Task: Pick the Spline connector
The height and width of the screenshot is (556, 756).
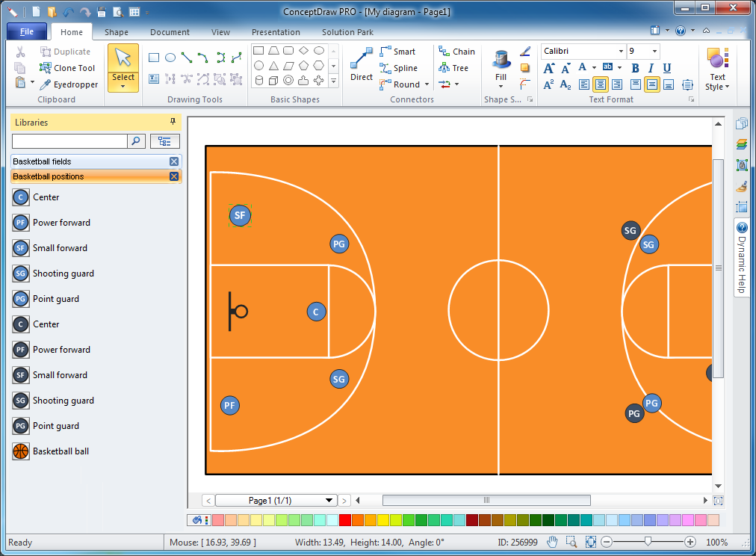Action: click(399, 68)
